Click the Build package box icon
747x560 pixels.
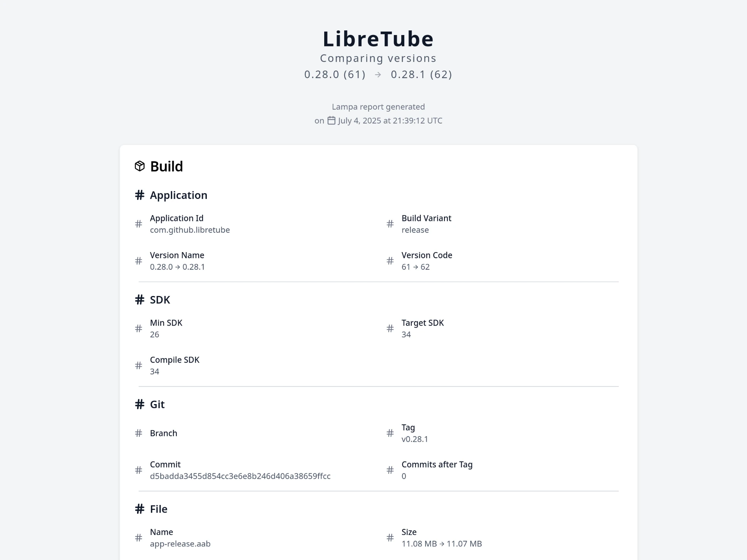[x=140, y=166]
